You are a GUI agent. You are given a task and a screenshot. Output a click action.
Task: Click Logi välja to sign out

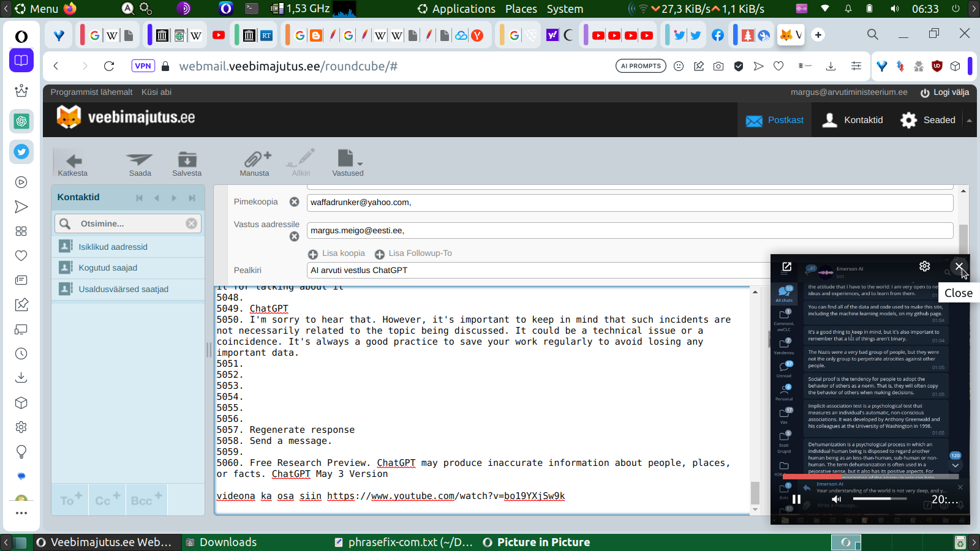[945, 92]
